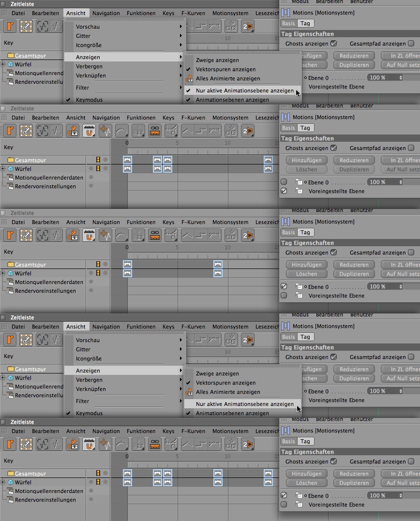The image size is (420, 521).
Task: Choose 'Nur aktive Animationsebene anzeigen' in first panel
Action: click(x=242, y=90)
